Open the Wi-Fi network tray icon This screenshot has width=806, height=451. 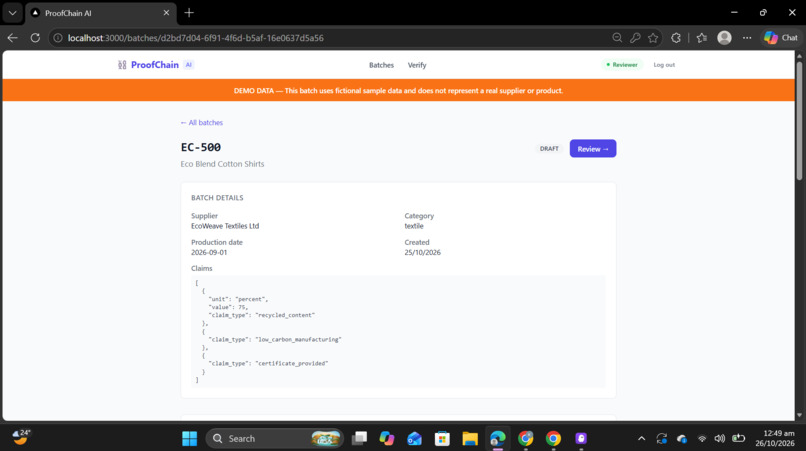702,439
